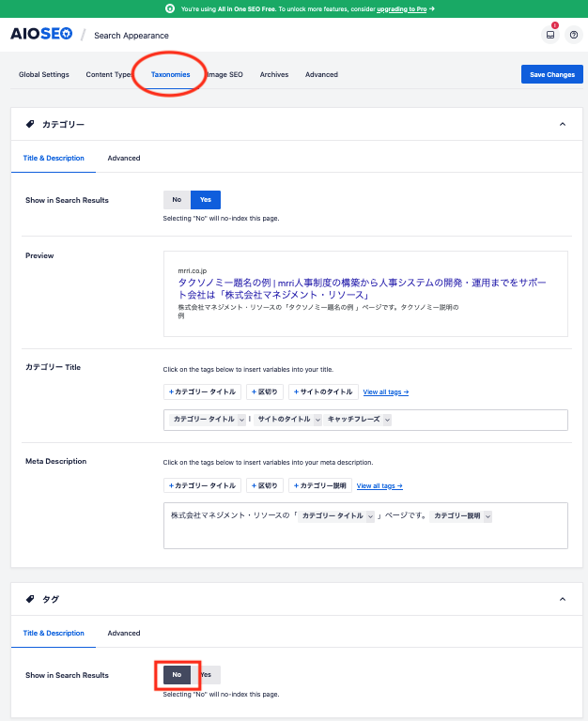Click the Save Changes button
The height and width of the screenshot is (721, 588).
point(551,74)
